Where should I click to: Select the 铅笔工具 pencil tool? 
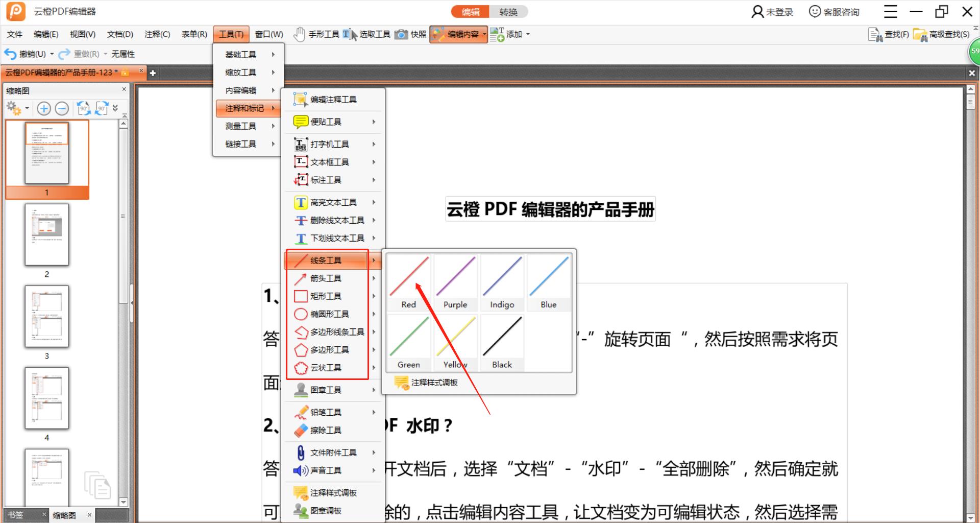point(326,412)
